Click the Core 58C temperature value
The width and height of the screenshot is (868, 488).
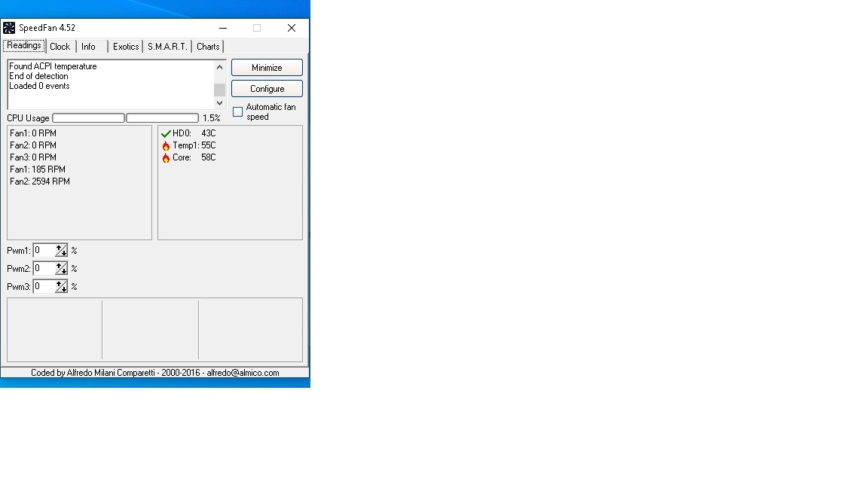[x=209, y=157]
